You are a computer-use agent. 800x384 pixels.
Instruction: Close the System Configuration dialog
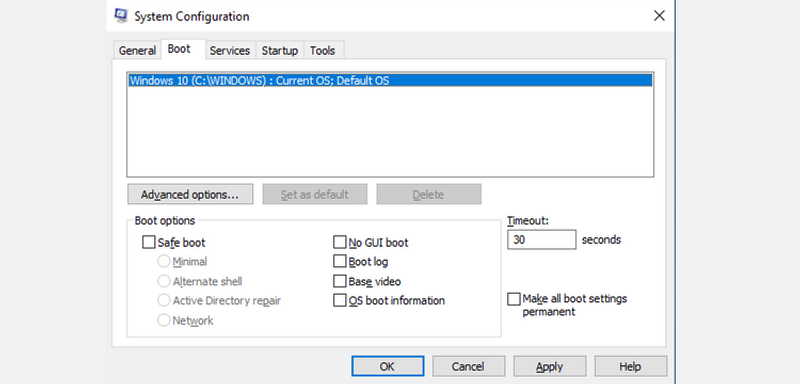pyautogui.click(x=659, y=16)
